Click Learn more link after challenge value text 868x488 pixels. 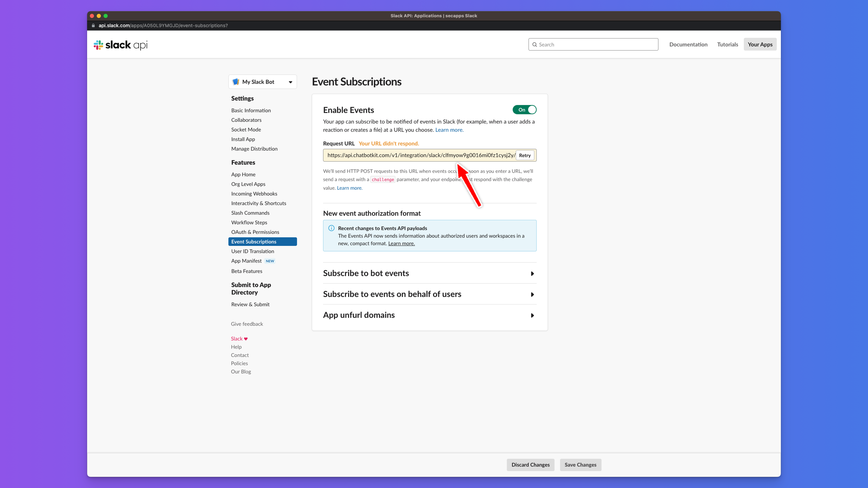coord(349,188)
